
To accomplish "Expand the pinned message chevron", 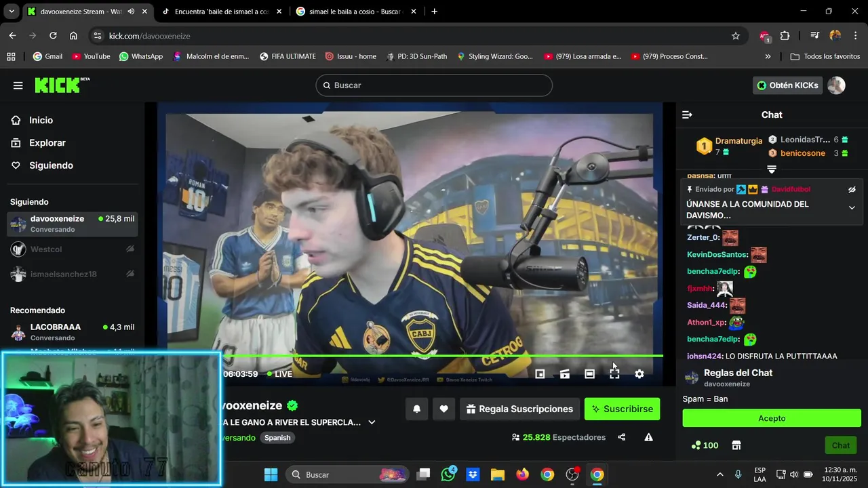I will [x=852, y=208].
